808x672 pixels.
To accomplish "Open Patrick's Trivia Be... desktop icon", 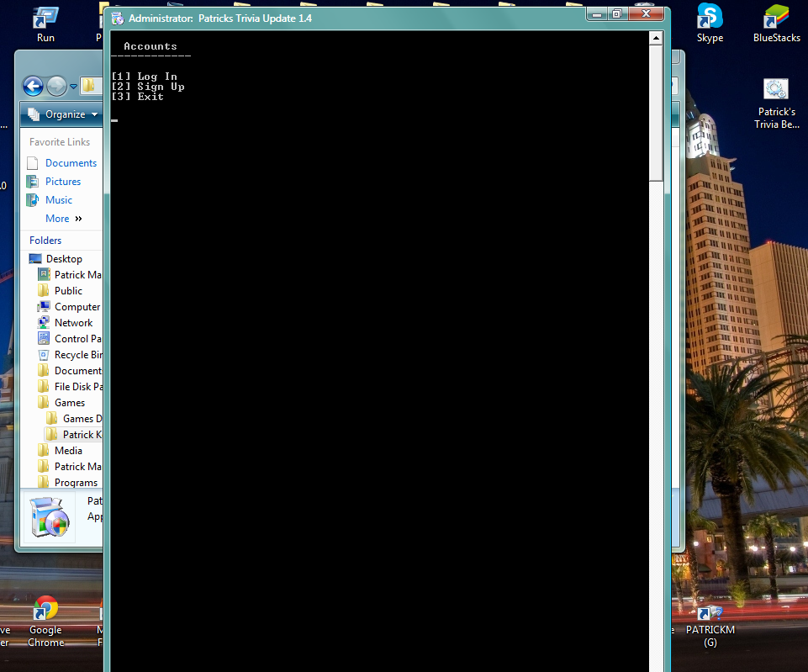I will pos(777,103).
